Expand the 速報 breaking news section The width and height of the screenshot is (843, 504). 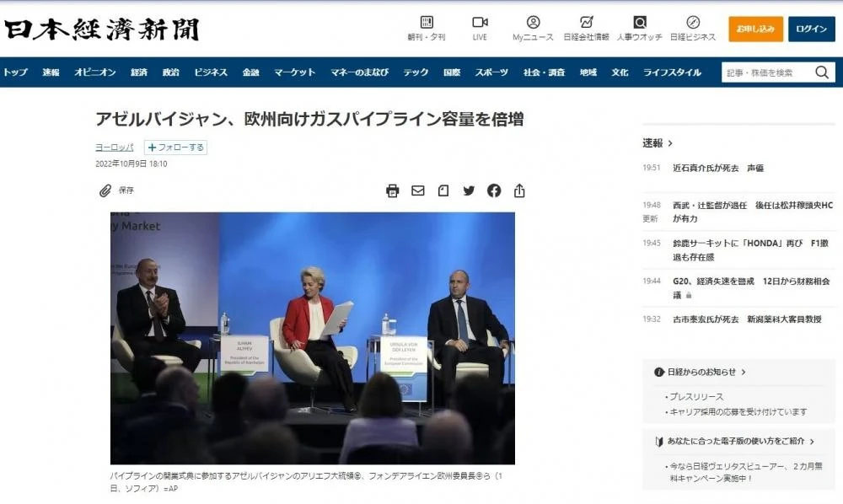click(x=658, y=143)
